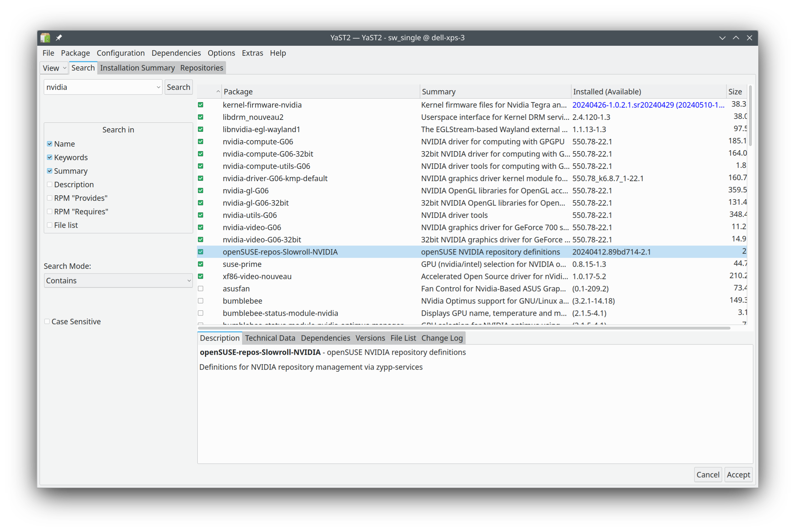Sort by Package column header
Screen dimensions: 796x532
320,92
